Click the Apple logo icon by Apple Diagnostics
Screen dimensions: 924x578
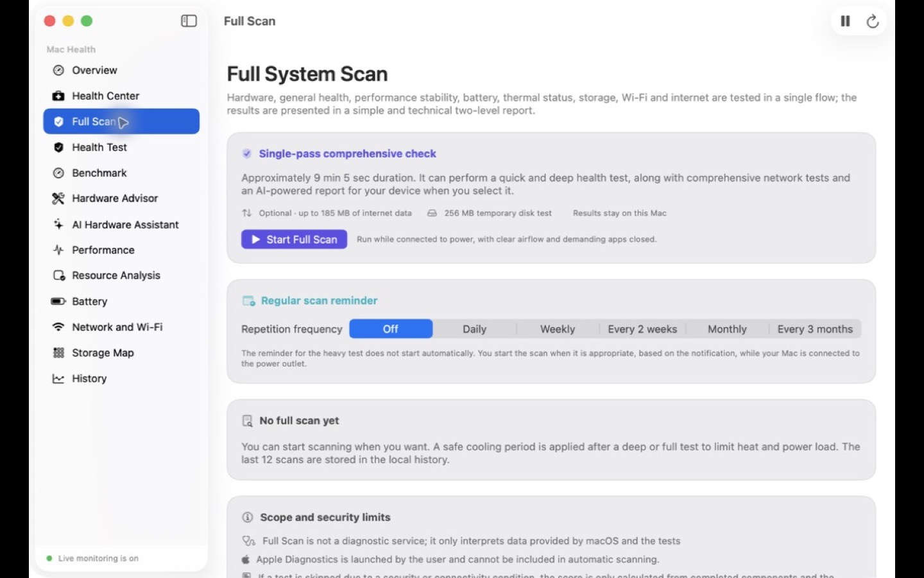point(246,559)
